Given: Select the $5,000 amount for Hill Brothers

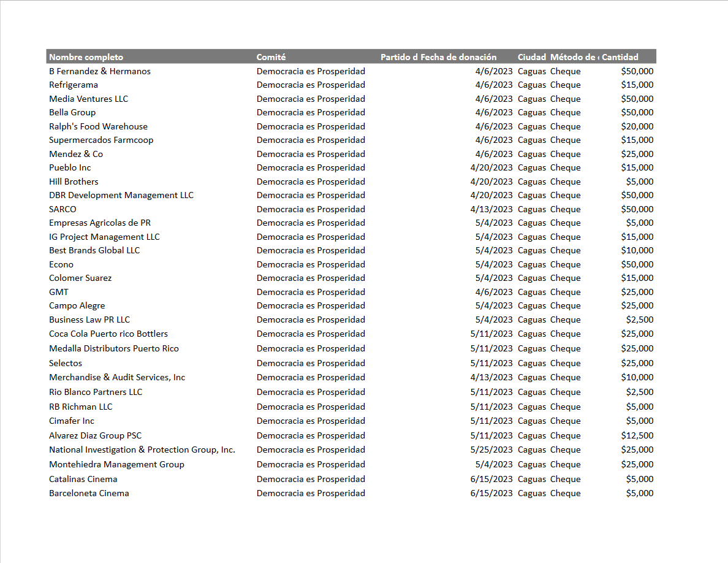Looking at the screenshot, I should coord(639,182).
